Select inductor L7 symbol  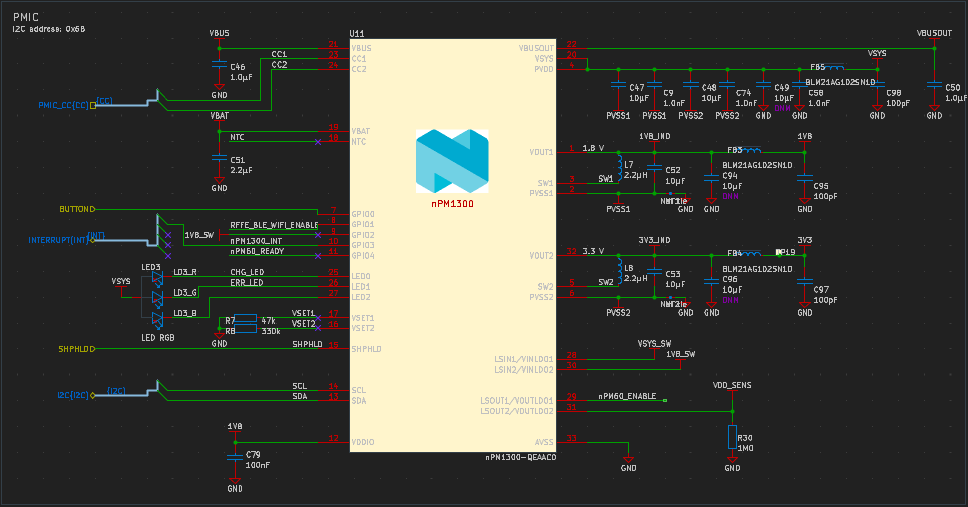pyautogui.click(x=619, y=168)
